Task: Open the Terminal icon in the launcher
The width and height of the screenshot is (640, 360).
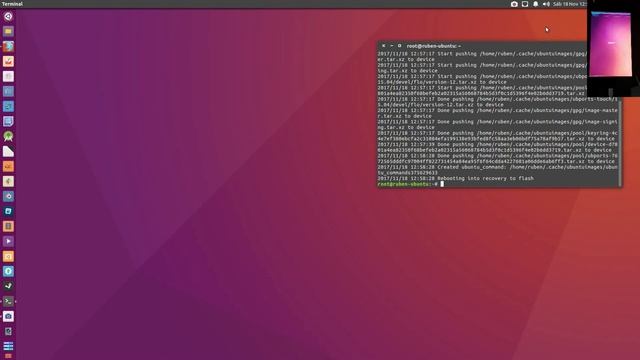Action: (8, 301)
